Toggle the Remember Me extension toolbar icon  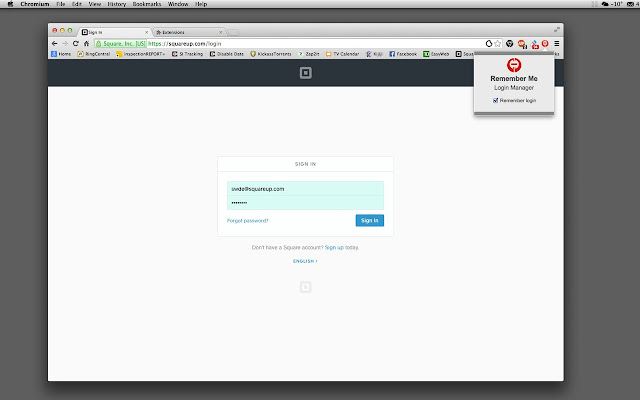pyautogui.click(x=545, y=44)
